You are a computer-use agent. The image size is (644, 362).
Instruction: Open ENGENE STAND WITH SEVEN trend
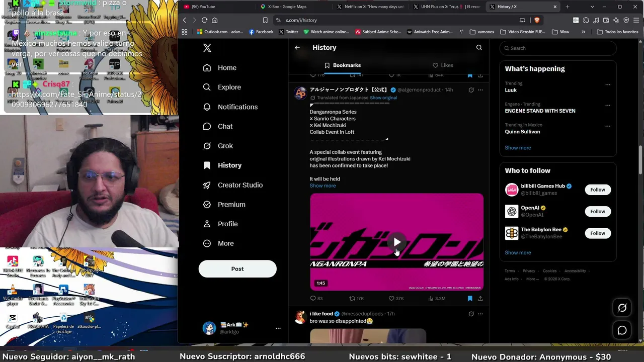click(540, 111)
